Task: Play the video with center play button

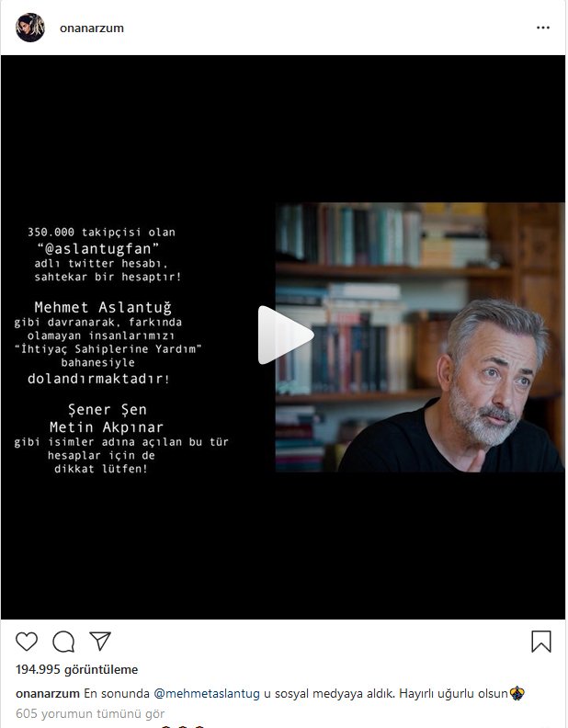Action: (x=285, y=335)
